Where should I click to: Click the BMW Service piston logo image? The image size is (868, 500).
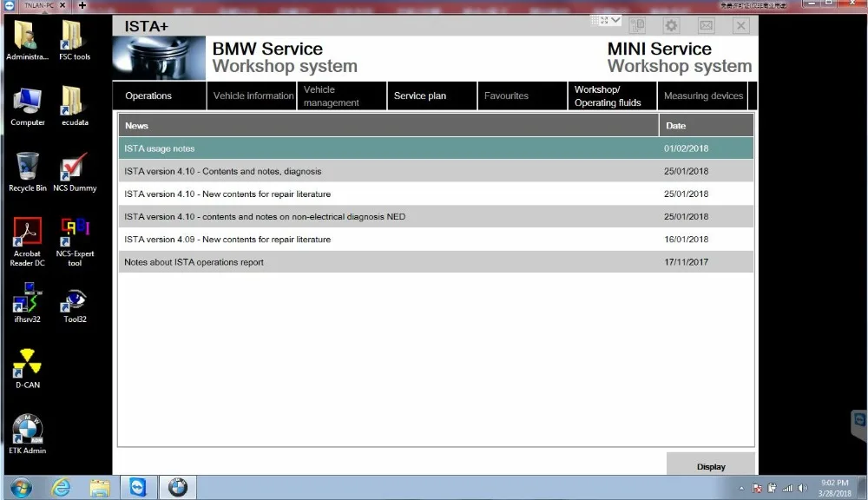(159, 58)
